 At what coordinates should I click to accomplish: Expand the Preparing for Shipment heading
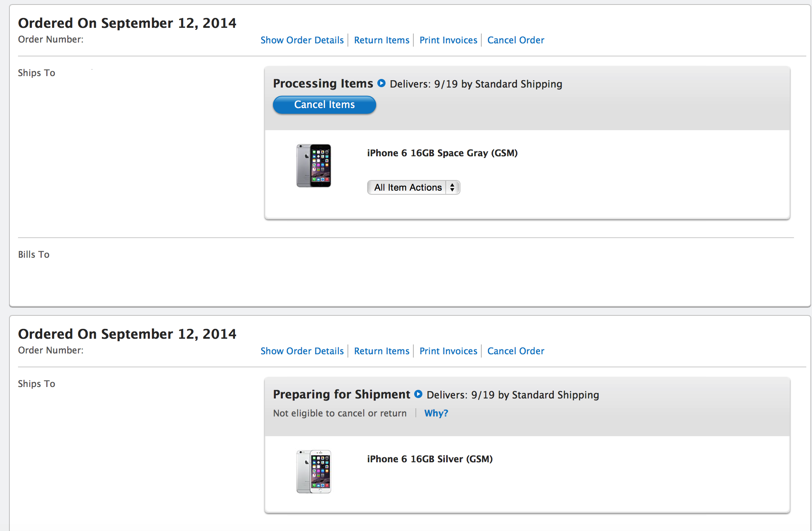(341, 394)
